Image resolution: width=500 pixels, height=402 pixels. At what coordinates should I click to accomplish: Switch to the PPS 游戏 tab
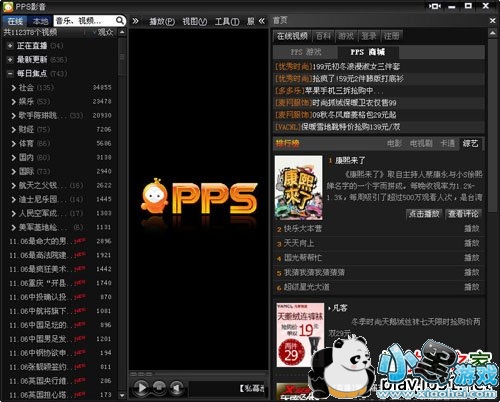pyautogui.click(x=306, y=52)
